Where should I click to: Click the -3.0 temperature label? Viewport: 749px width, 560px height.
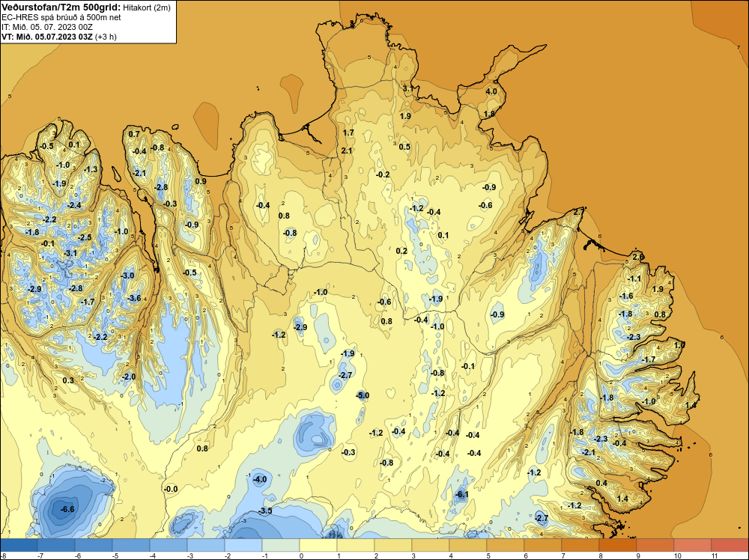tap(127, 276)
